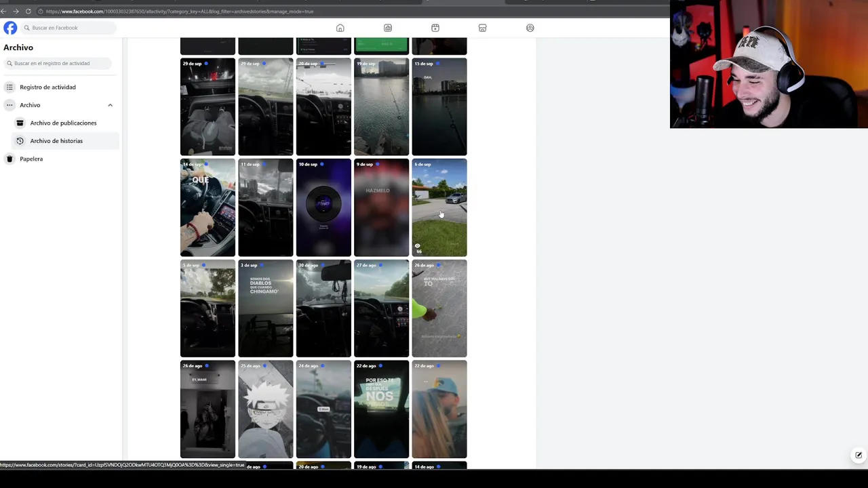Click the Archivo sidebar heading
This screenshot has width=868, height=488.
point(18,47)
